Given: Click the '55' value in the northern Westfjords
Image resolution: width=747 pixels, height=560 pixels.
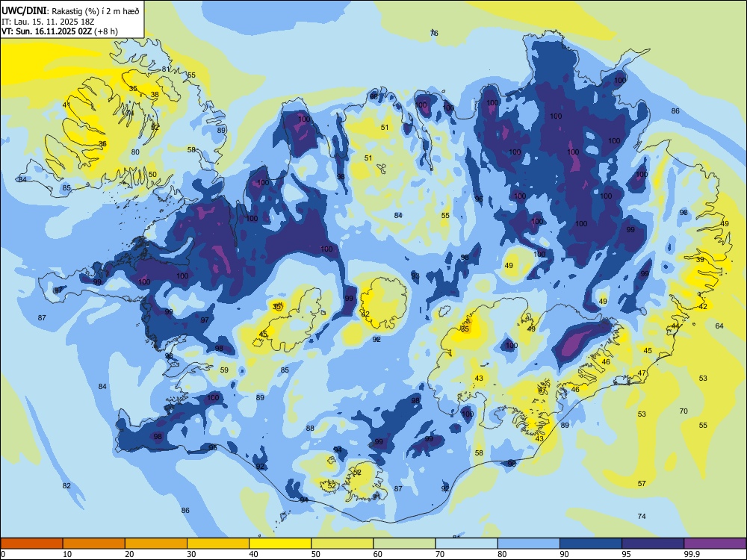Looking at the screenshot, I should [191, 75].
